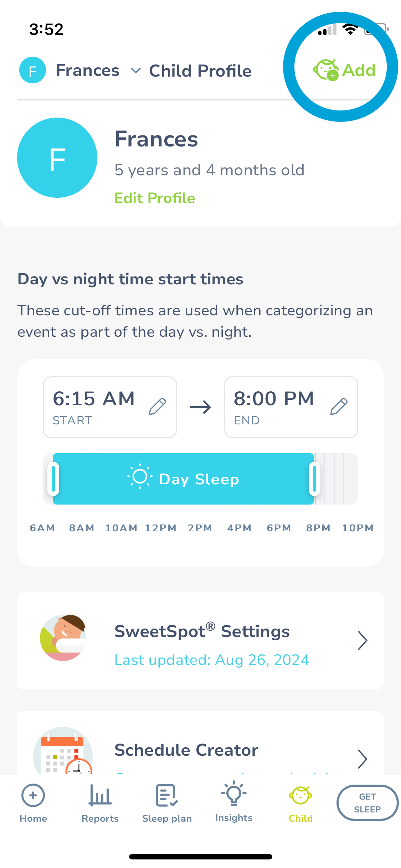401x868 pixels.
Task: Edit the 8:00 PM end time pencil
Action: pyautogui.click(x=339, y=407)
